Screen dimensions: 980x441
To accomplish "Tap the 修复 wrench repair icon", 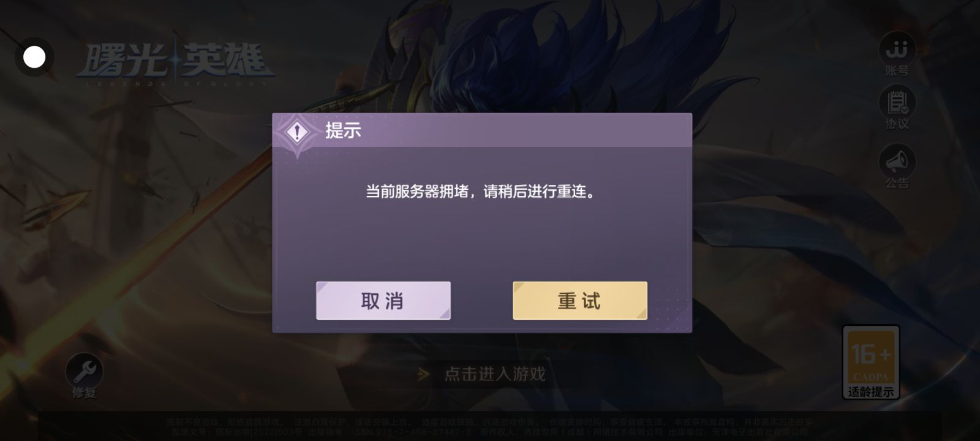I will point(84,371).
